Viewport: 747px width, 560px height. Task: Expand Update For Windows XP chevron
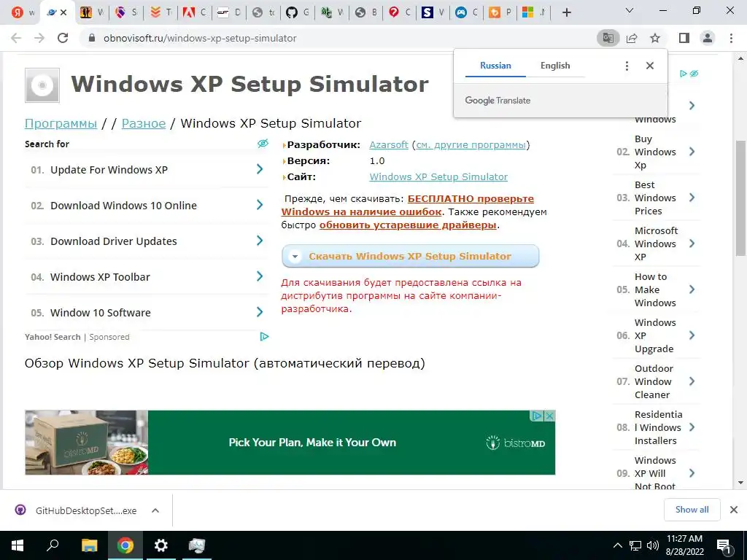(260, 169)
